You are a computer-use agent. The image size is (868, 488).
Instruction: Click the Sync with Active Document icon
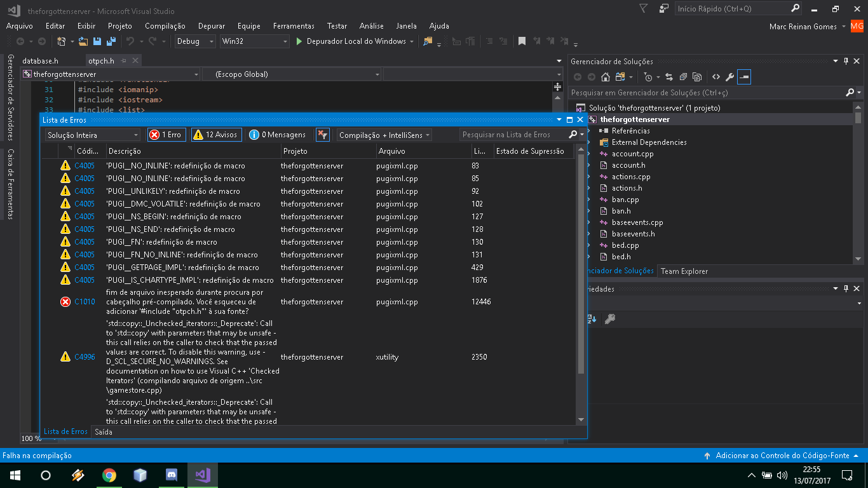pos(669,77)
